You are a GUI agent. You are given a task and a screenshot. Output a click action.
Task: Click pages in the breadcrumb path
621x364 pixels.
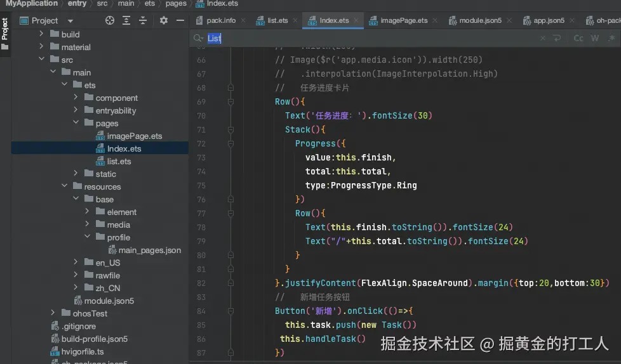click(x=176, y=4)
